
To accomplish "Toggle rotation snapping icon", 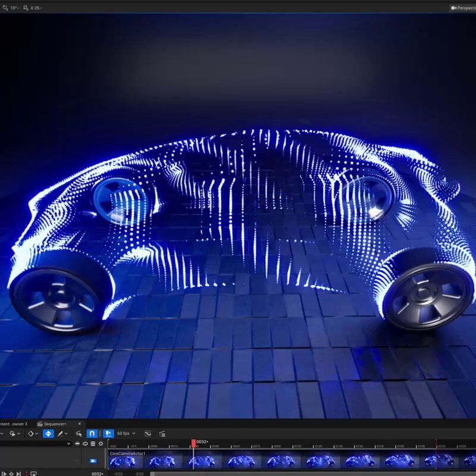I will (x=5, y=8).
